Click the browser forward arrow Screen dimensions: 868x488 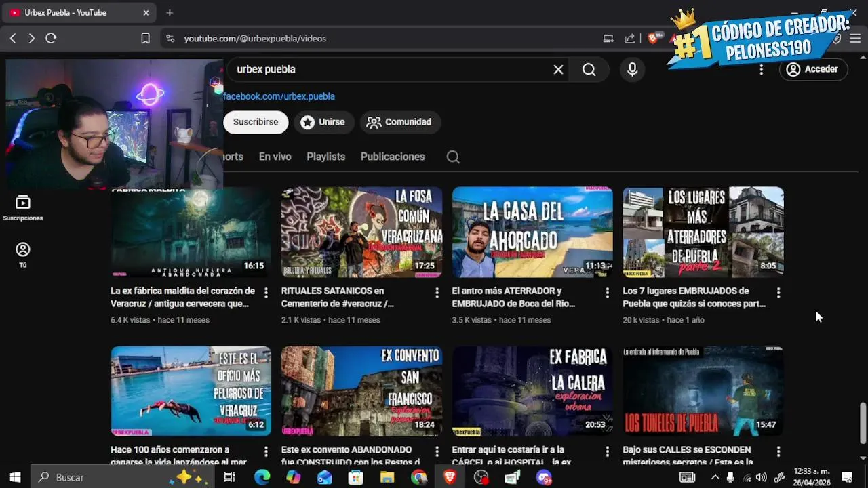(31, 39)
